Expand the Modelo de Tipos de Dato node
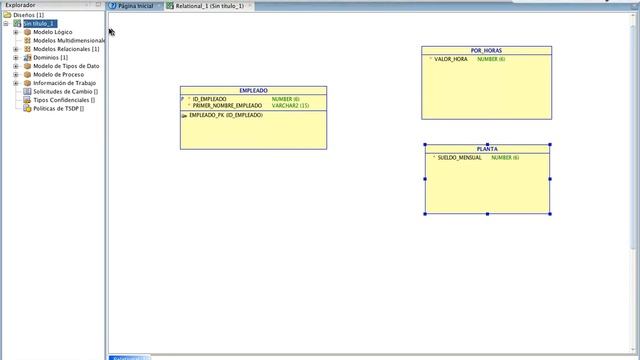Screen dimensions: 640x360 click(16, 66)
